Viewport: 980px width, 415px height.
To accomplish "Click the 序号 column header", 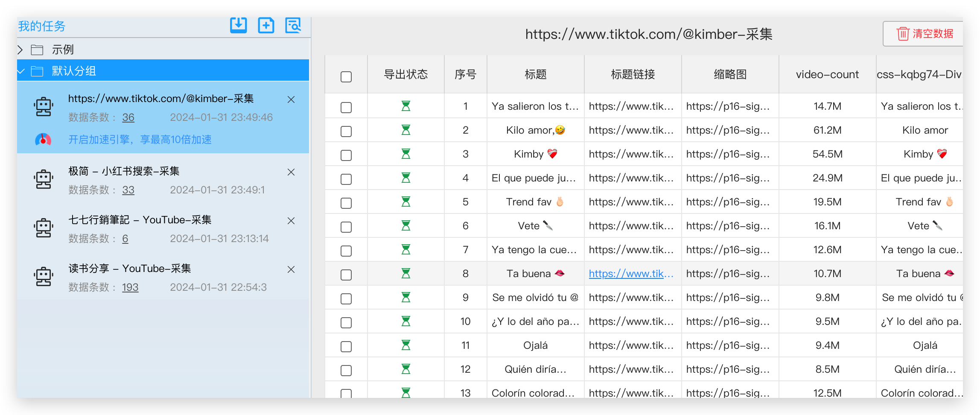I will coord(466,74).
